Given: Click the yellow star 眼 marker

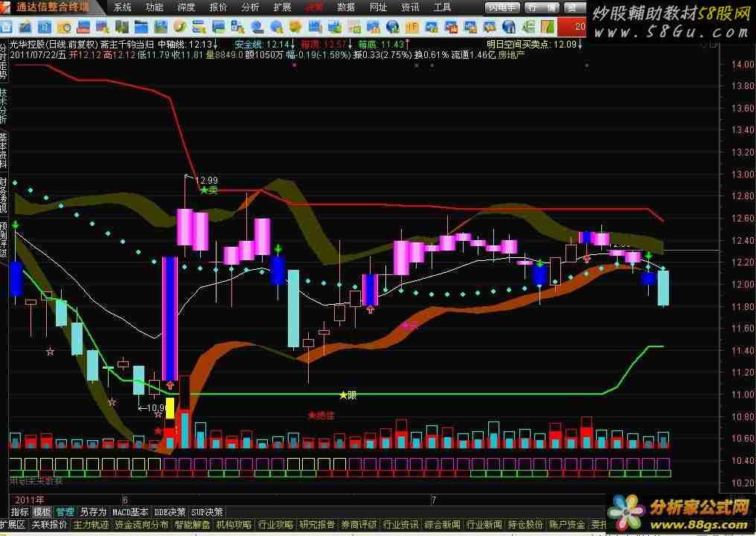Looking at the screenshot, I should pos(348,395).
